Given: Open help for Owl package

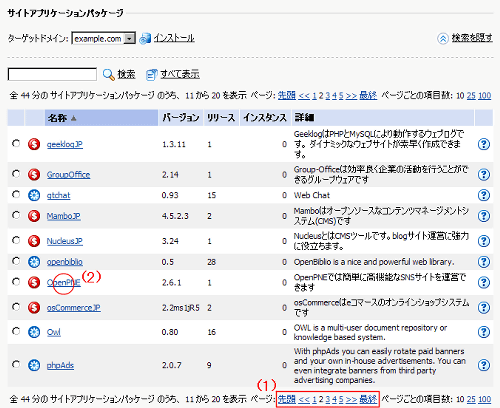Looking at the screenshot, I should 484,332.
